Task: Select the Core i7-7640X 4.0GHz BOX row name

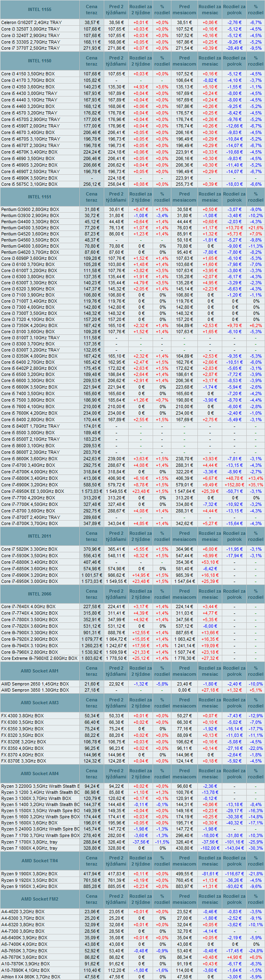Action: point(28,606)
